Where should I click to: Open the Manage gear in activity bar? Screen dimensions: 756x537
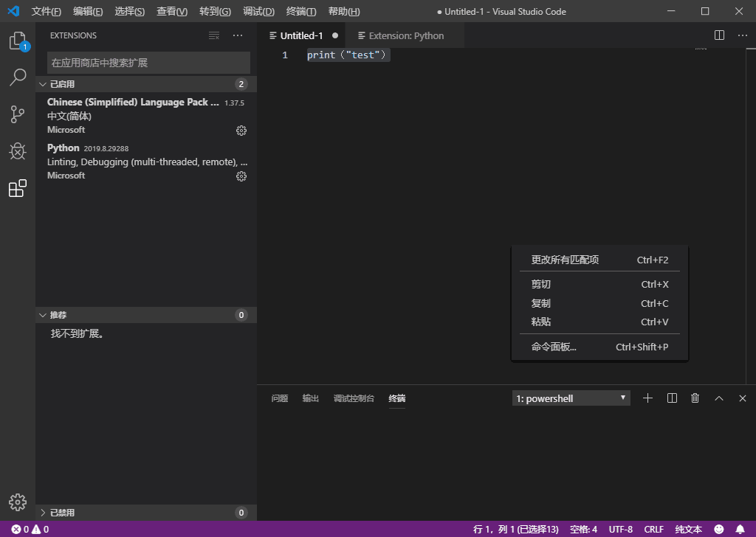click(18, 502)
